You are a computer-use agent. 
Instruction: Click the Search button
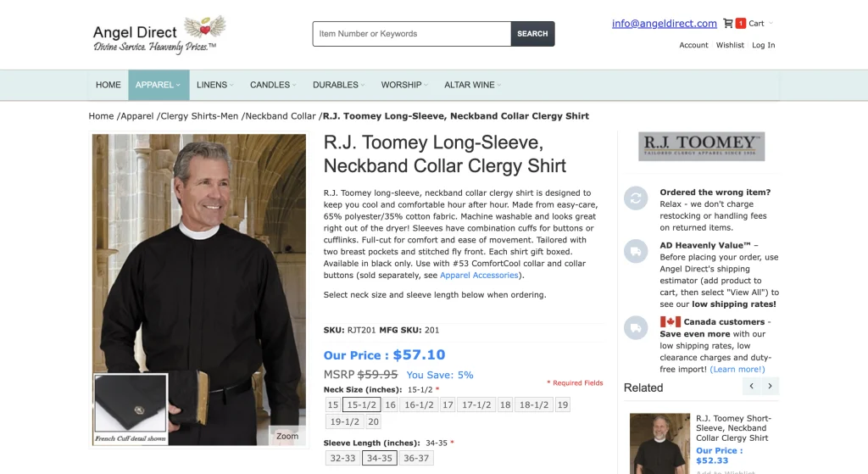point(532,34)
